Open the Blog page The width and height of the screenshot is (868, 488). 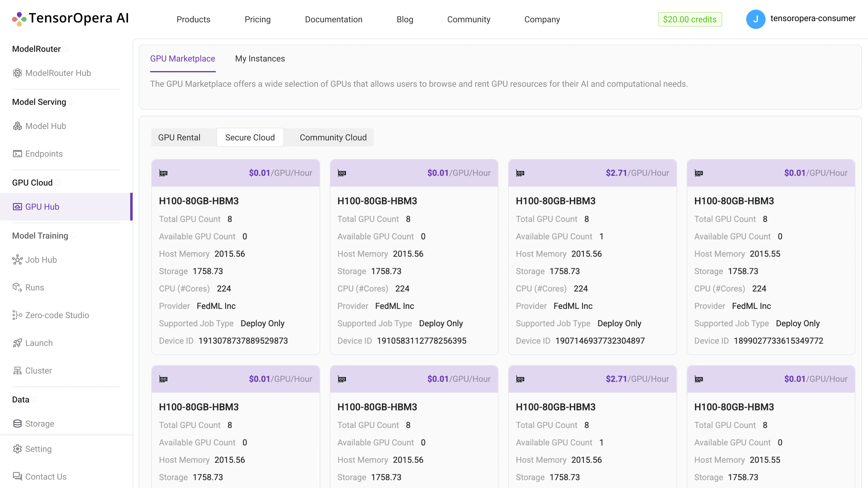click(405, 19)
